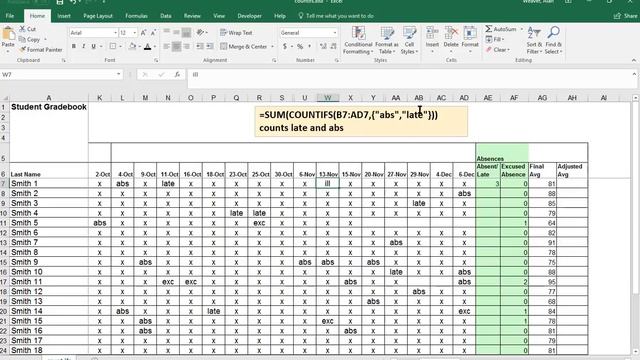
Task: Click AutoSum
Action: click(x=501, y=29)
